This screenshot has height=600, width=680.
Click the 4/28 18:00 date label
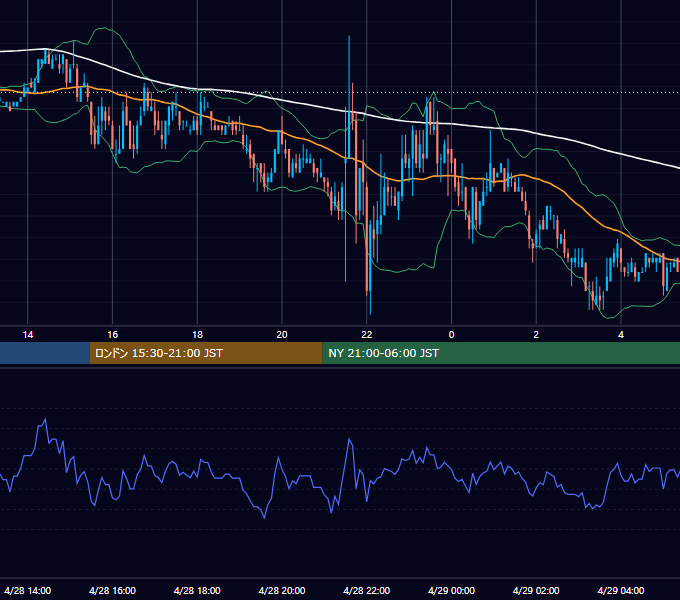pos(197,590)
